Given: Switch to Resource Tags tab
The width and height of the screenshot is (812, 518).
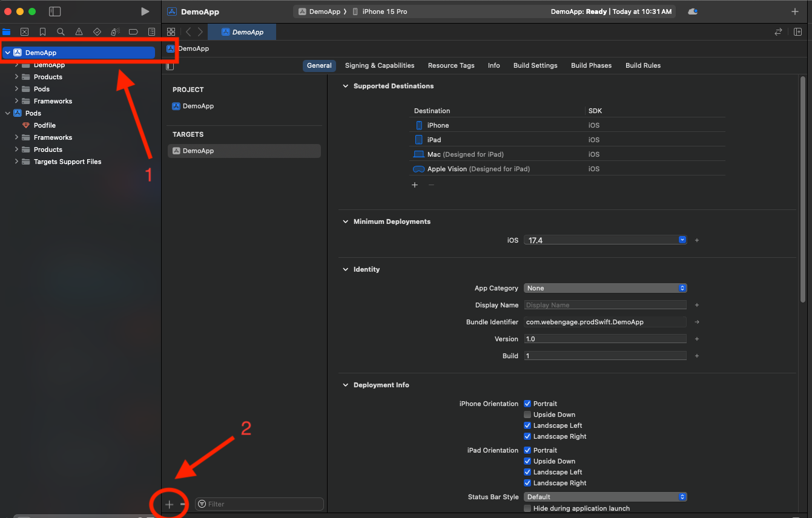Looking at the screenshot, I should tap(451, 65).
